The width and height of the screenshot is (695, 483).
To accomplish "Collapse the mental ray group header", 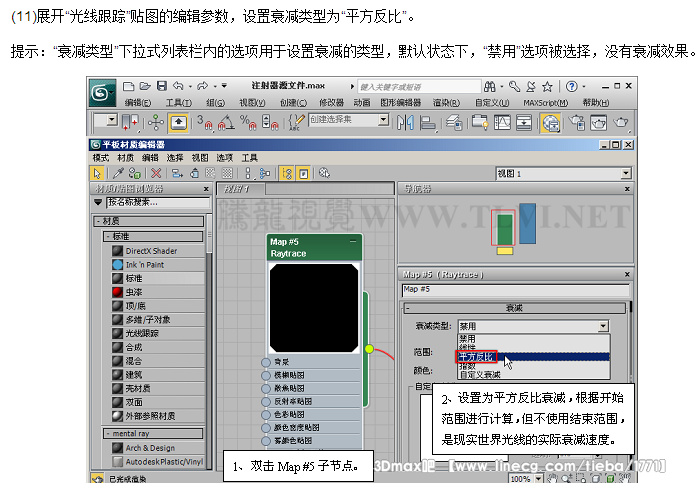I will [153, 433].
